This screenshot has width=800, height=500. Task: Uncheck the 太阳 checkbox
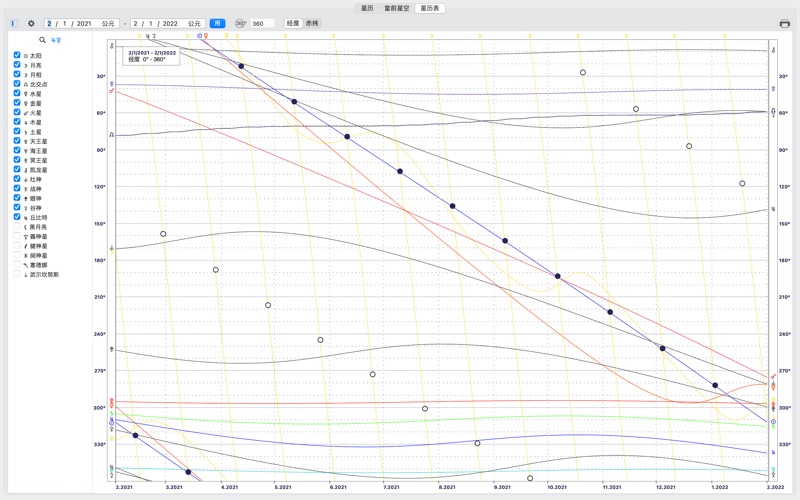pos(17,56)
